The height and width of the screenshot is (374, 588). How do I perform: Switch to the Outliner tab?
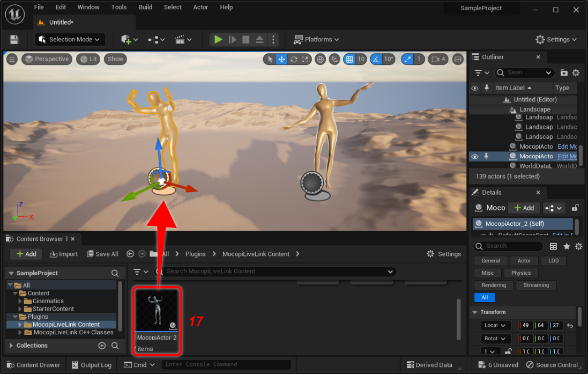click(493, 57)
